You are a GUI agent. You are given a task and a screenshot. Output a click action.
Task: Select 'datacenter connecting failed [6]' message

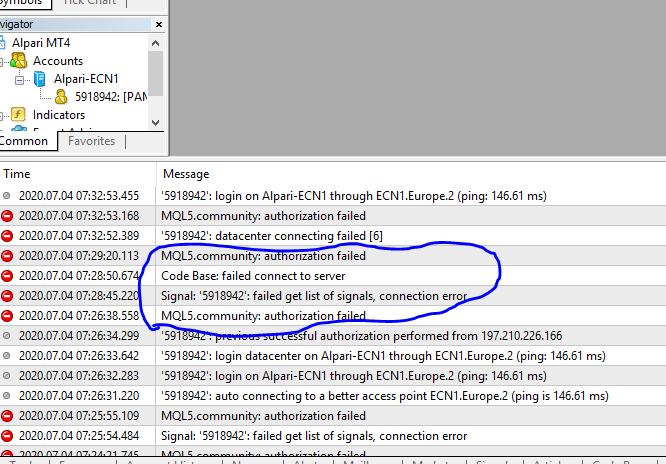pyautogui.click(x=272, y=236)
